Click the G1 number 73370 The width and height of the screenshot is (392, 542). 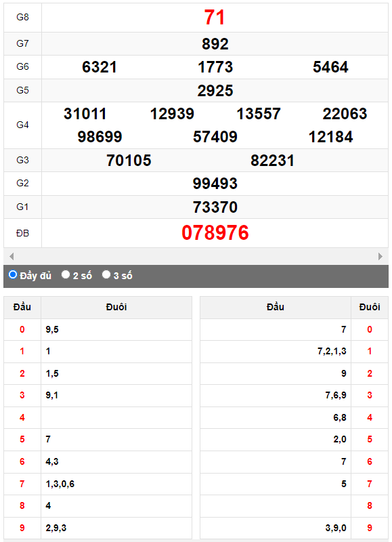pyautogui.click(x=215, y=207)
